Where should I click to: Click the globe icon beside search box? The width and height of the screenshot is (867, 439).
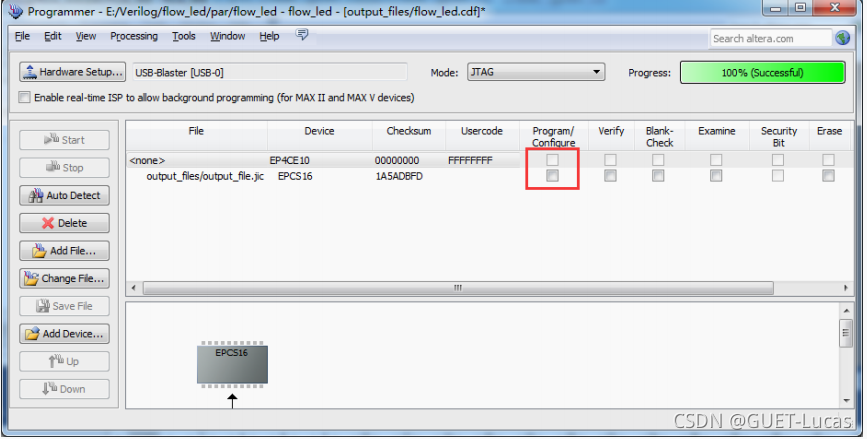[x=843, y=38]
